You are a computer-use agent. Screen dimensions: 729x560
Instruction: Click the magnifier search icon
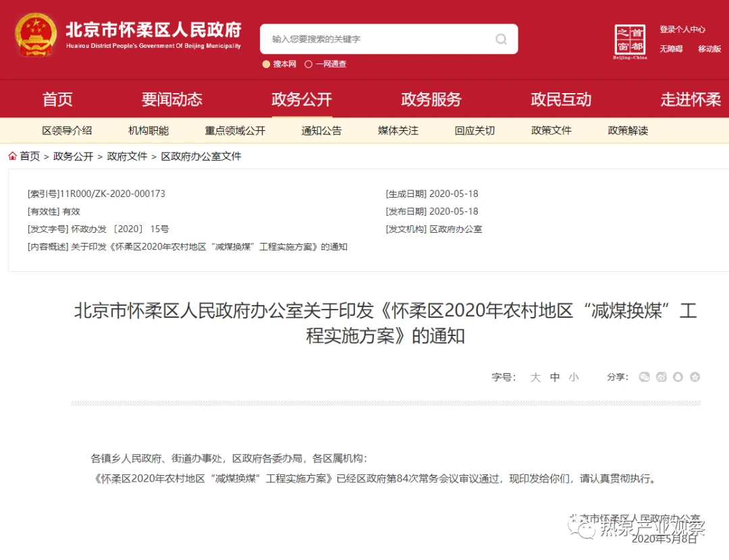501,39
